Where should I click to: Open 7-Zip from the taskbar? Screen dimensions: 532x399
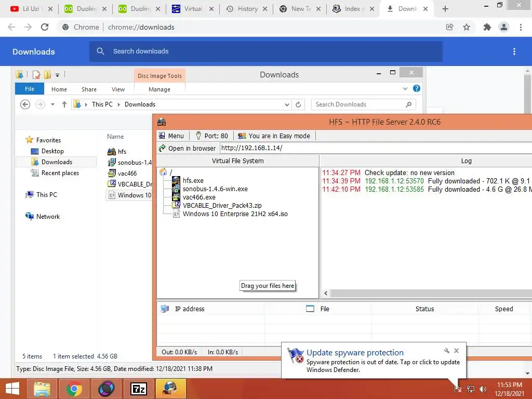pyautogui.click(x=138, y=389)
